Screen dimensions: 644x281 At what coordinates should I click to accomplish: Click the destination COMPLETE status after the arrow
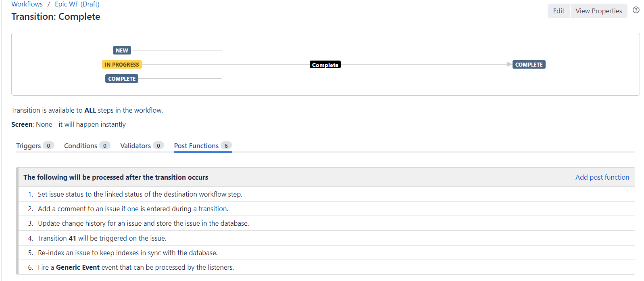coord(529,65)
